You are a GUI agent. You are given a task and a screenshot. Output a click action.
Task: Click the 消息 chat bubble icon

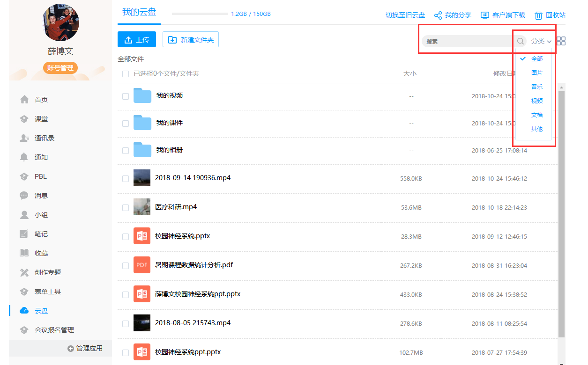point(24,196)
